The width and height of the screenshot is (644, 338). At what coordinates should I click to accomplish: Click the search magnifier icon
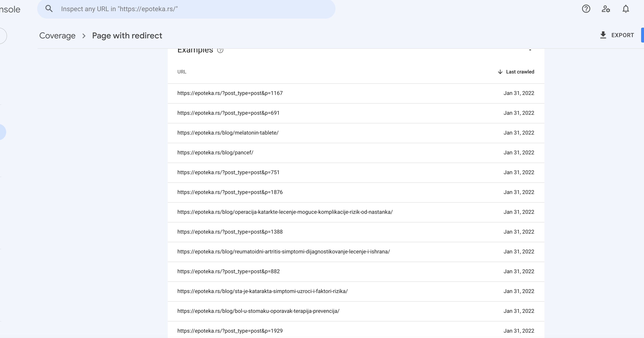[x=49, y=9]
